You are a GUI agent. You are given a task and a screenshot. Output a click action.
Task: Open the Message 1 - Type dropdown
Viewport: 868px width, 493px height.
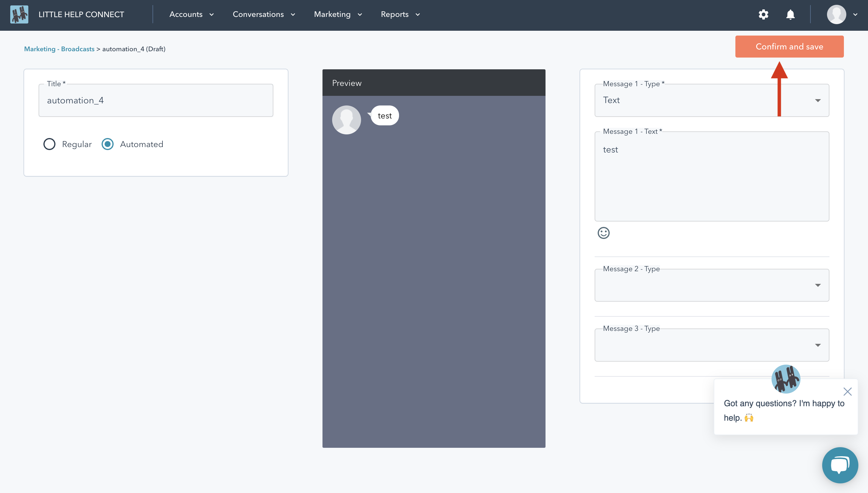click(x=712, y=100)
